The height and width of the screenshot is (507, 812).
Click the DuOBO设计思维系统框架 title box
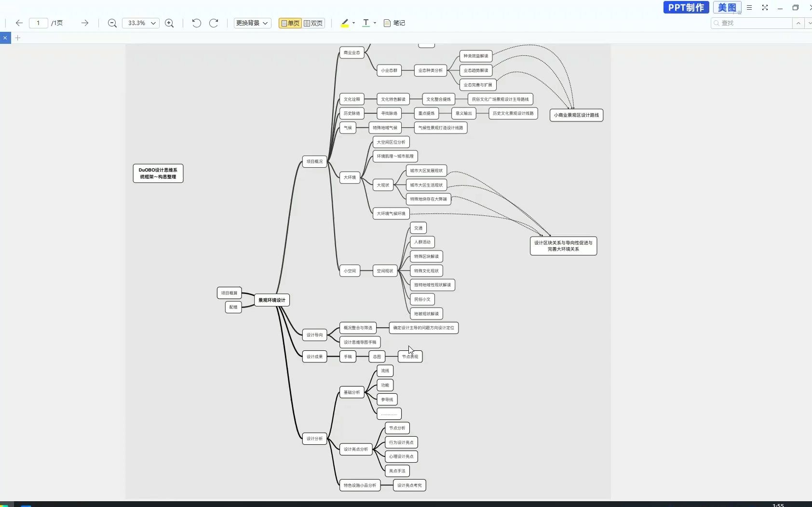[158, 173]
